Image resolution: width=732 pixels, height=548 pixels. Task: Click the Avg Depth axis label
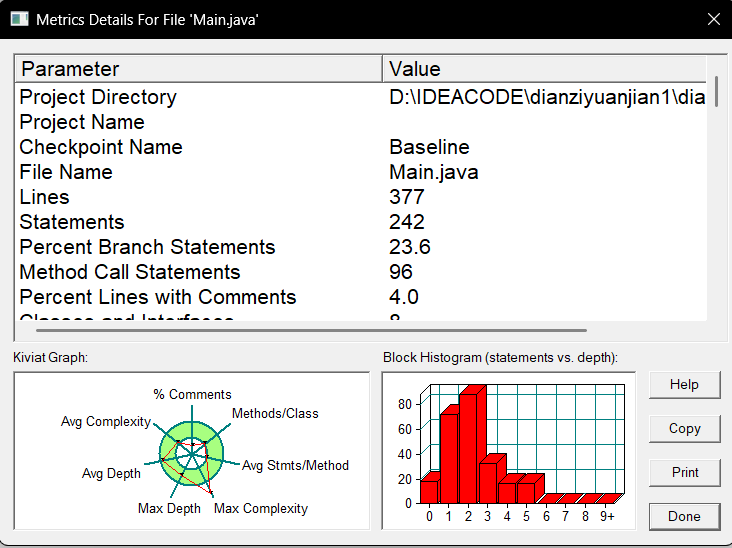(x=111, y=473)
